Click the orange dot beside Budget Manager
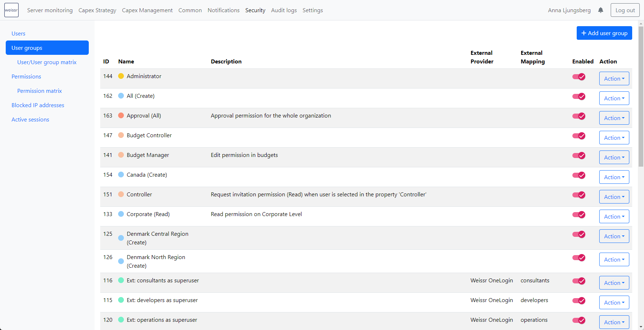Image resolution: width=644 pixels, height=330 pixels. pyautogui.click(x=121, y=155)
